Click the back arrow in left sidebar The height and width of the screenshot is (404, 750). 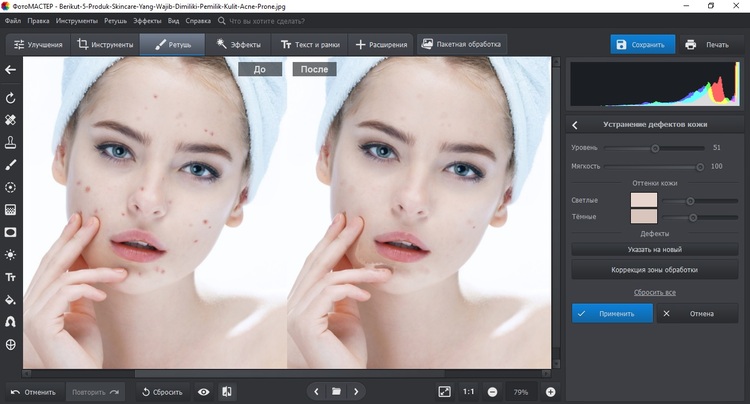(11, 70)
